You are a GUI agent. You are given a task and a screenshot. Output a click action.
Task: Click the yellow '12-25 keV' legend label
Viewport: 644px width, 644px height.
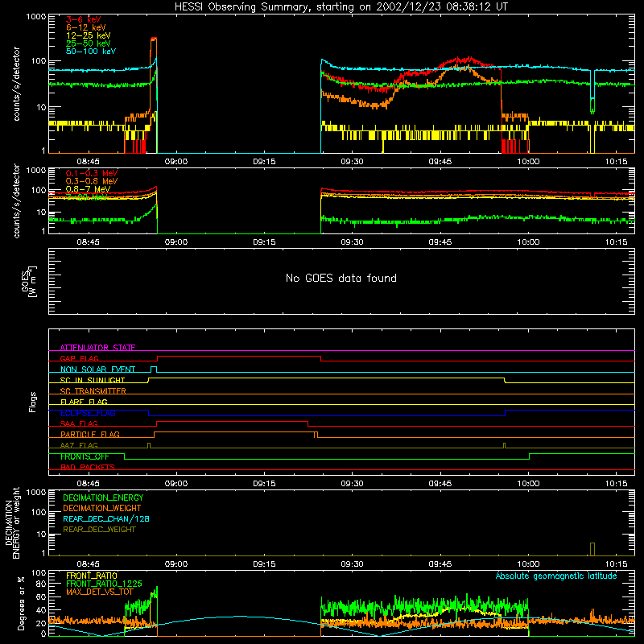tap(89, 35)
